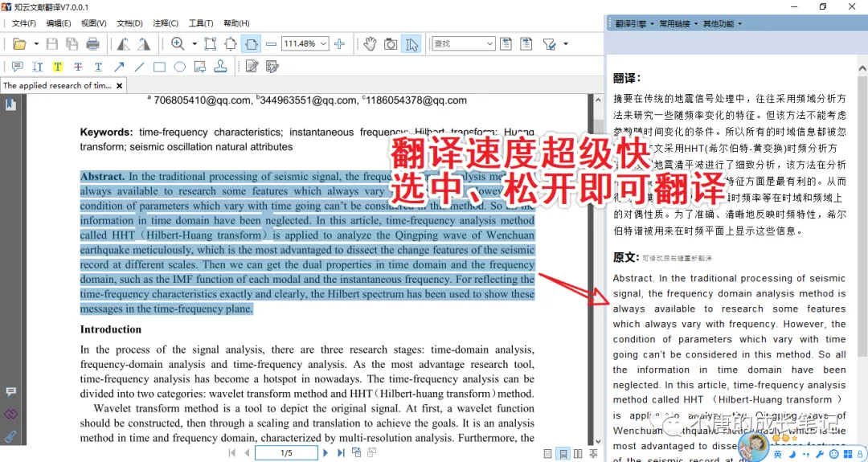Image resolution: width=868 pixels, height=462 pixels.
Task: Select the underline text tool
Action: tap(99, 67)
